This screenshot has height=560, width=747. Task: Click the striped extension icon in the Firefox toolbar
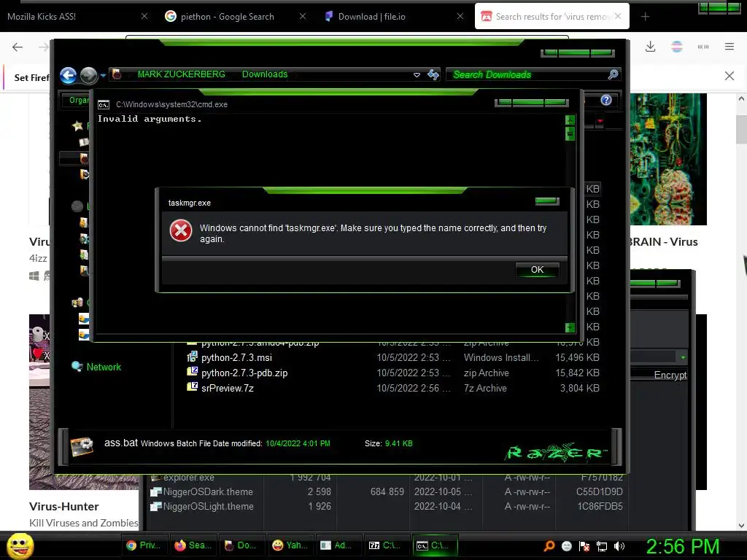(676, 47)
